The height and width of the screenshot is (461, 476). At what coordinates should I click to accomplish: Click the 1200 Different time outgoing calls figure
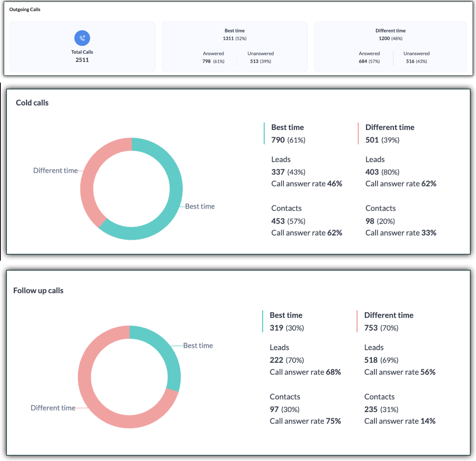pos(384,39)
